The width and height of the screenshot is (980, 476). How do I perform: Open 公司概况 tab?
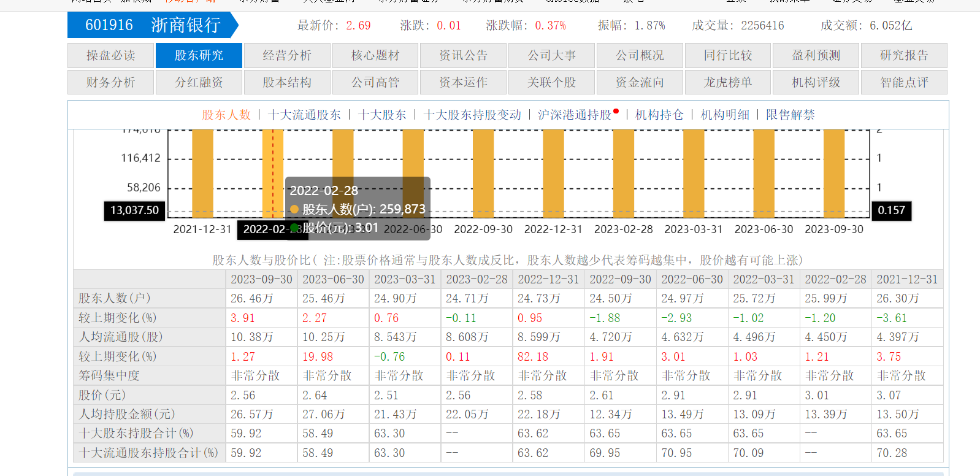(640, 55)
